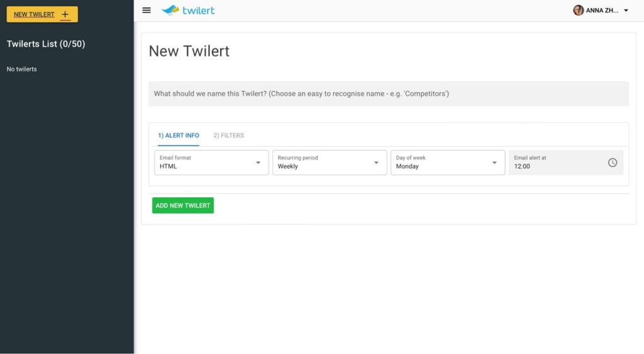Click the clock icon for alert time
Image resolution: width=644 pixels, height=354 pixels.
[612, 162]
